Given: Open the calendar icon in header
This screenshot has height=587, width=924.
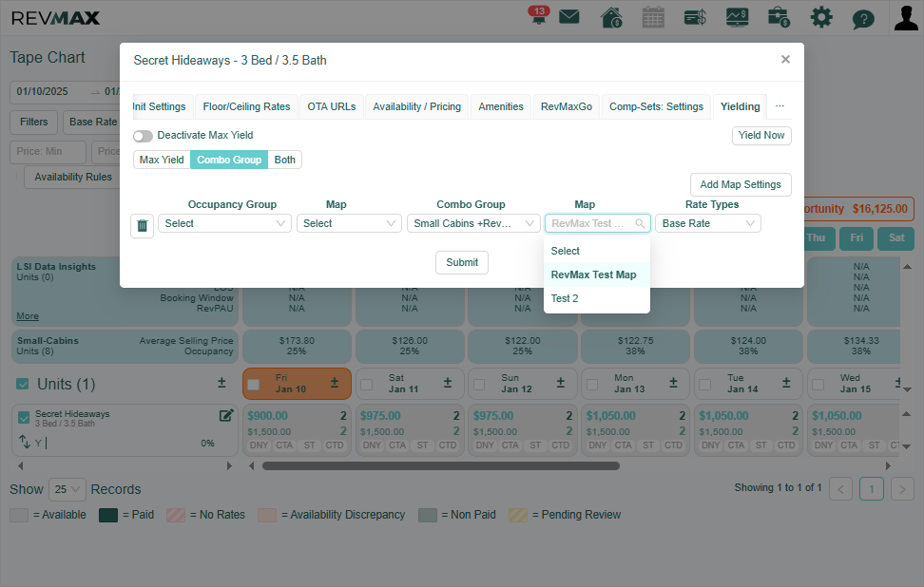Looking at the screenshot, I should click(653, 17).
